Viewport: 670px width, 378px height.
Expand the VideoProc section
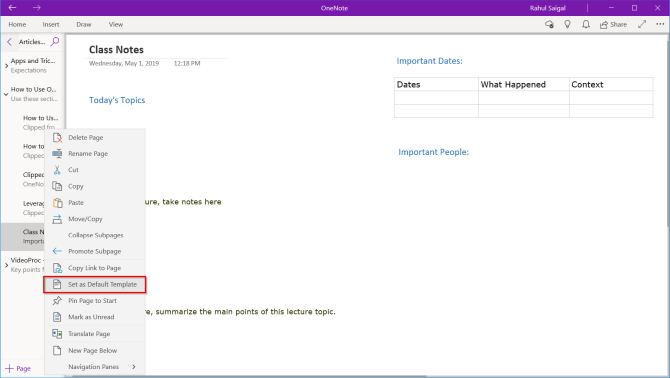6,265
